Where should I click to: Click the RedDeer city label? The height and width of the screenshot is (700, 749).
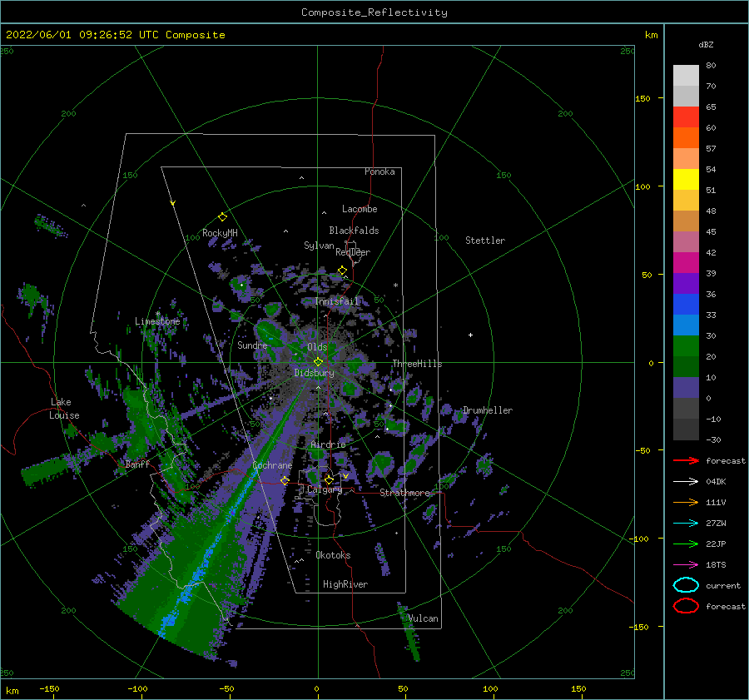(353, 252)
